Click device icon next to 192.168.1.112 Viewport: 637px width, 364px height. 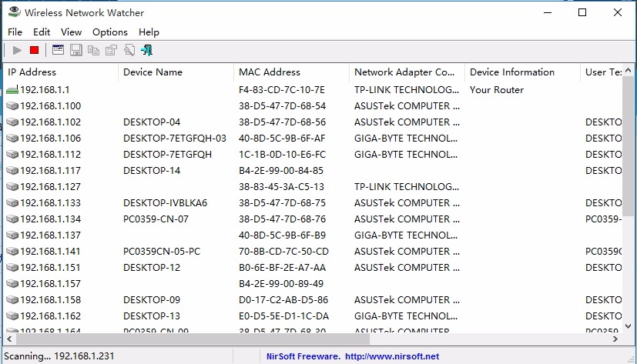tap(12, 155)
